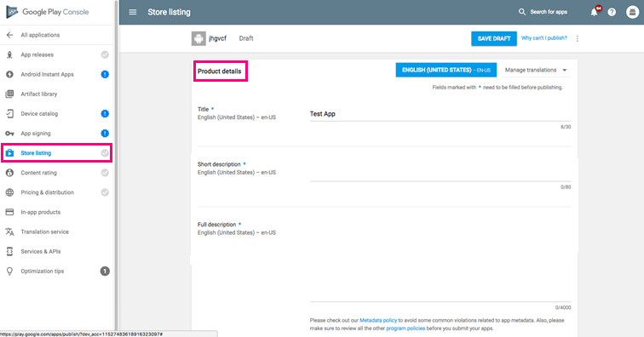Open the hamburger menu icon
This screenshot has height=337, width=644.
tap(133, 12)
